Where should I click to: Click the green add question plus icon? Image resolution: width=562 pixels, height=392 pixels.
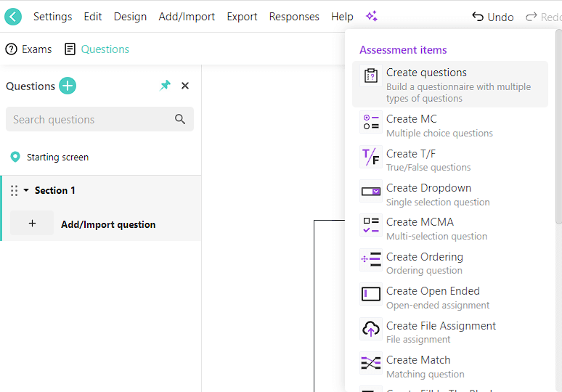point(68,86)
